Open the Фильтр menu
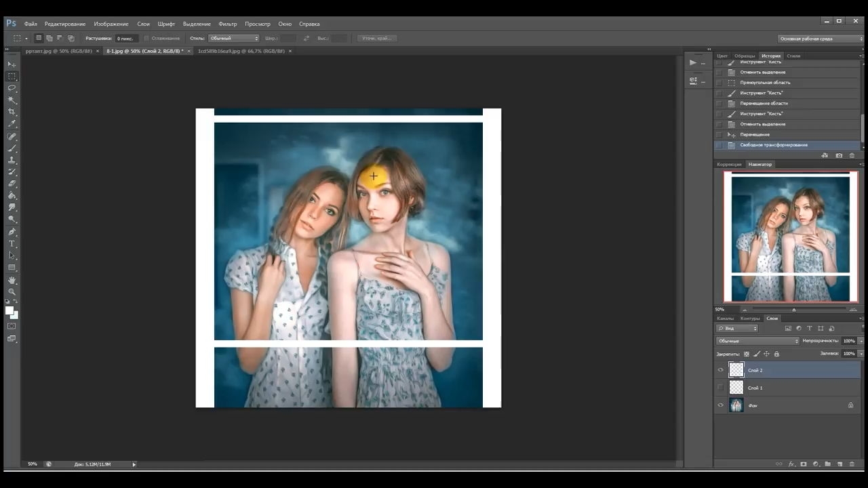The width and height of the screenshot is (868, 488). coord(228,24)
